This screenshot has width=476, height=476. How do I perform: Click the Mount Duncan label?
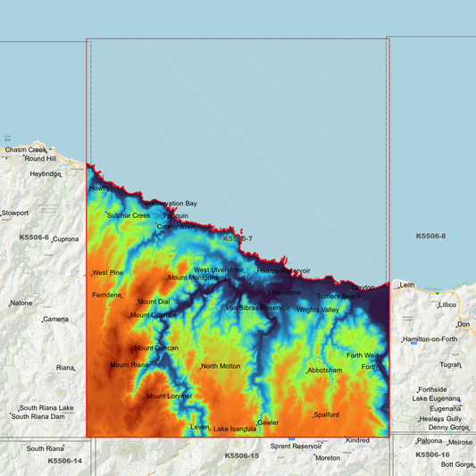[156, 348]
